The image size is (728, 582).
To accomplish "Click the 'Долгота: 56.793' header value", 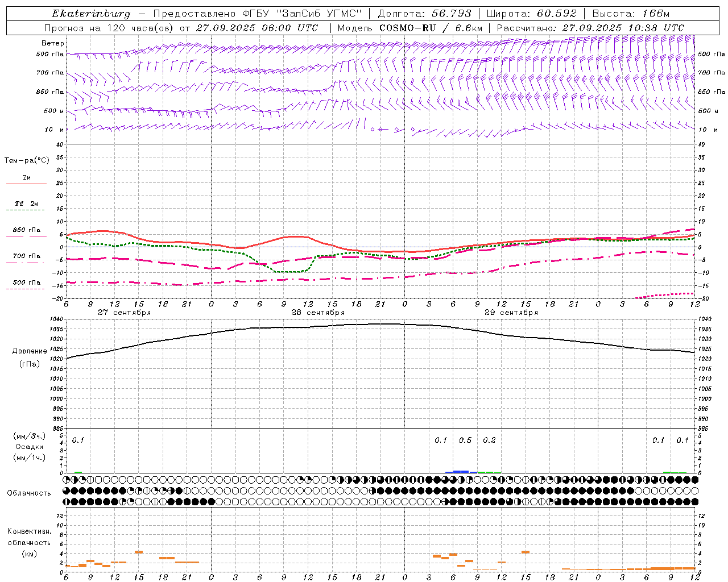I will pos(424,14).
